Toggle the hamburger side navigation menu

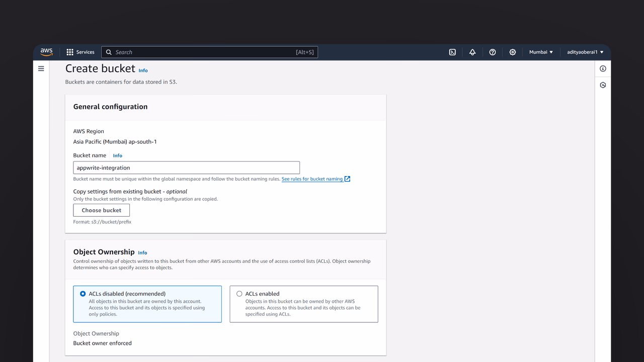tap(41, 68)
